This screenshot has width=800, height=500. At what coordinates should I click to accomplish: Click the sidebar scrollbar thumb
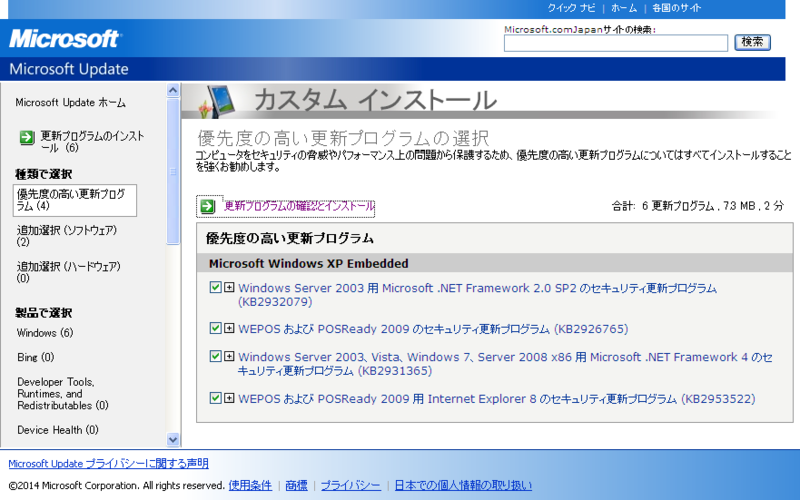(173, 171)
